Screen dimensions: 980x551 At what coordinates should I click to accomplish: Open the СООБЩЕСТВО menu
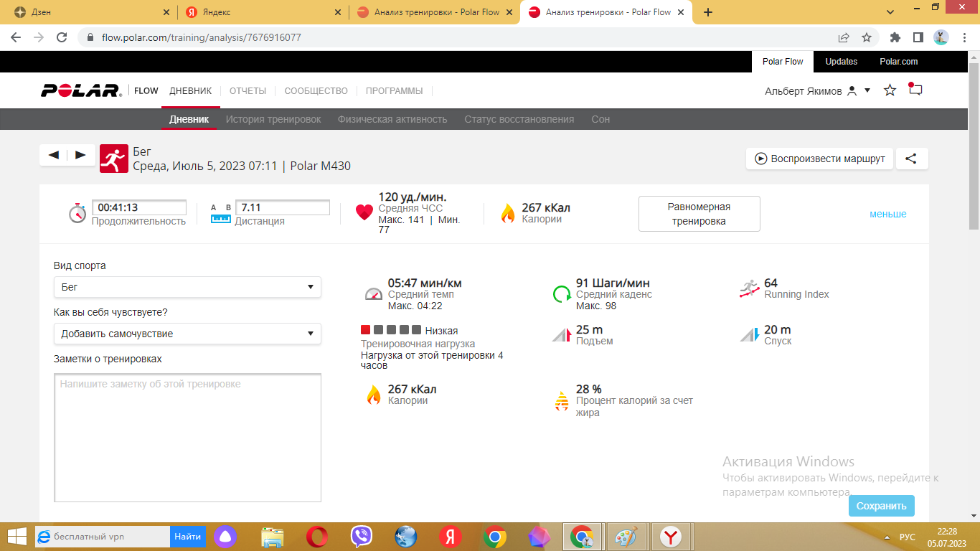pos(316,91)
